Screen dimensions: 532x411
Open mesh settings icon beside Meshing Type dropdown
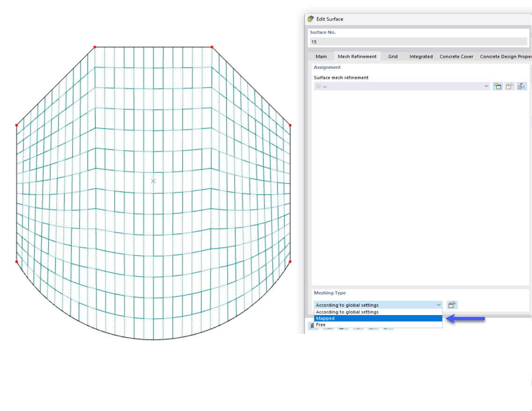[451, 305]
